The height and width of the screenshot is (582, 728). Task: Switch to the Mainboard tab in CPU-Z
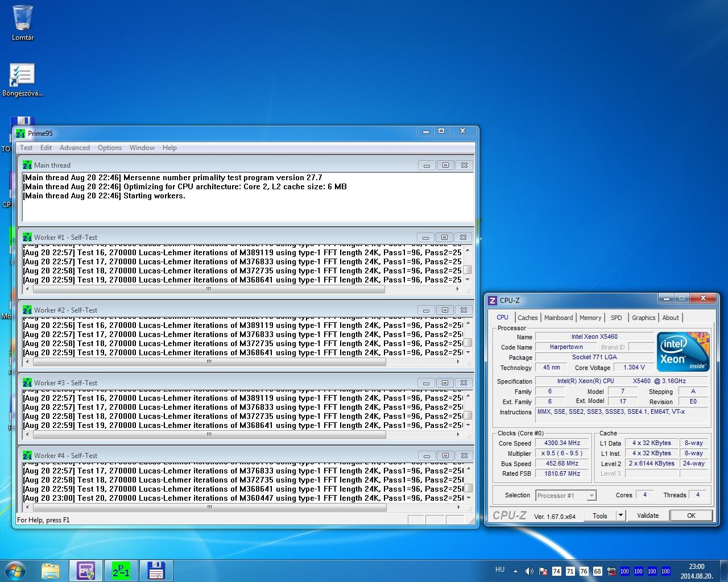click(559, 318)
